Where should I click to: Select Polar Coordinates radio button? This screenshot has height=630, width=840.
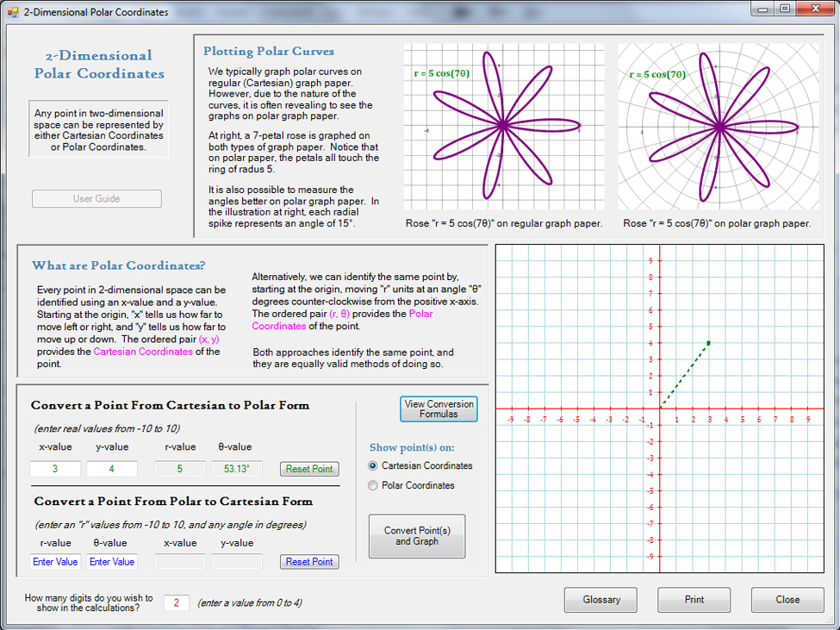coord(373,485)
